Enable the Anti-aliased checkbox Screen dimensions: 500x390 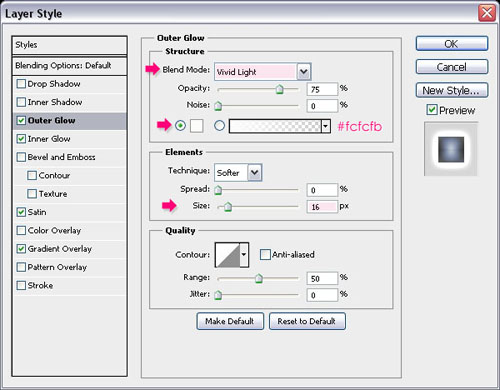coord(265,255)
